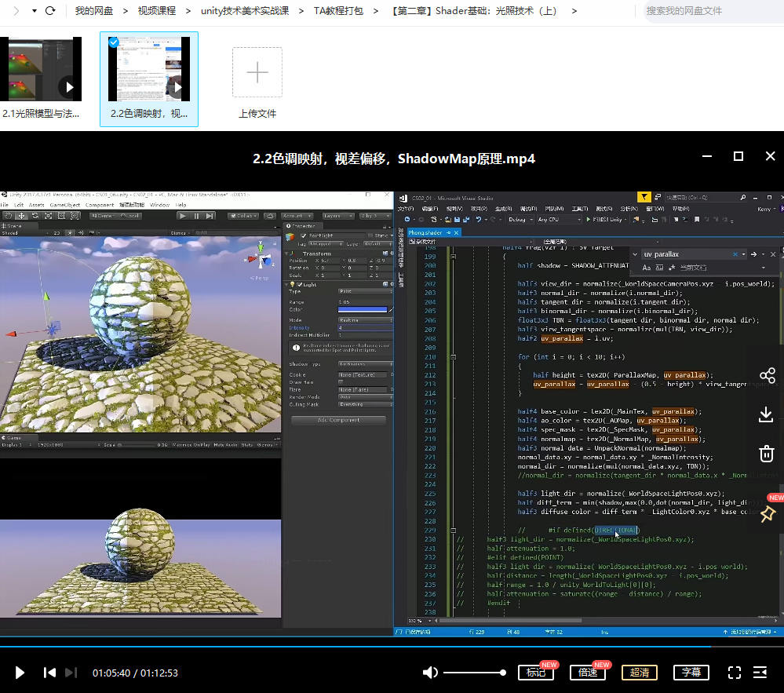784x693 pixels.
Task: Click Unity's Pause button in the video
Action: tap(196, 216)
